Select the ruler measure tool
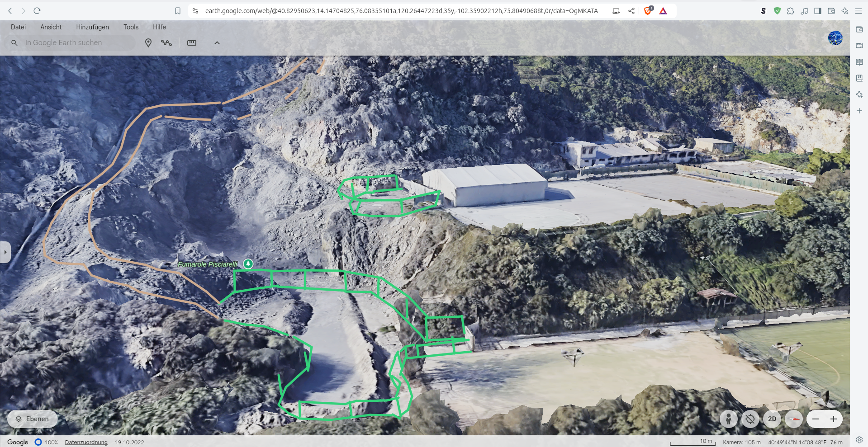Image resolution: width=868 pixels, height=447 pixels. (x=192, y=43)
